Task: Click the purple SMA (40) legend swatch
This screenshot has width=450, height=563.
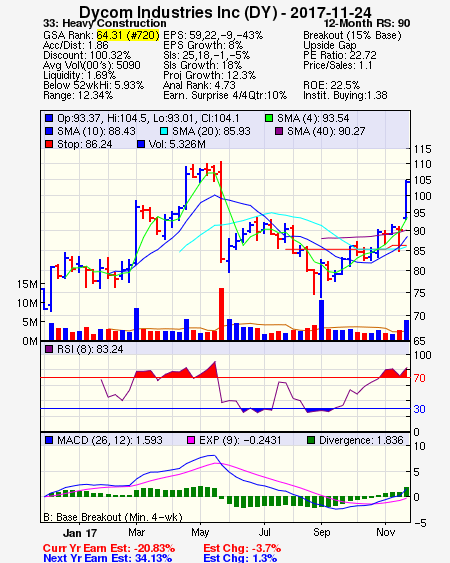Action: point(279,131)
